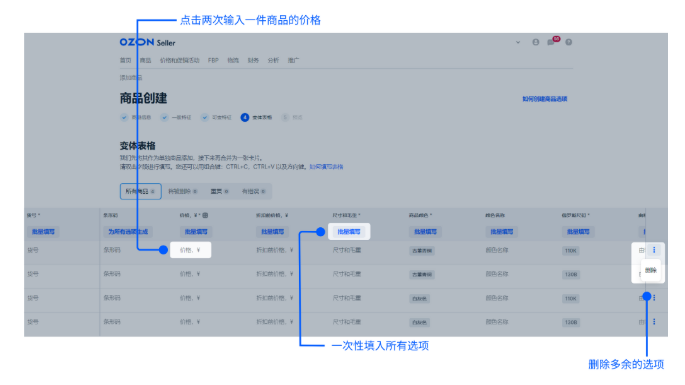Open 如何创建商品选项 help link
The image size is (685, 385).
coord(545,99)
